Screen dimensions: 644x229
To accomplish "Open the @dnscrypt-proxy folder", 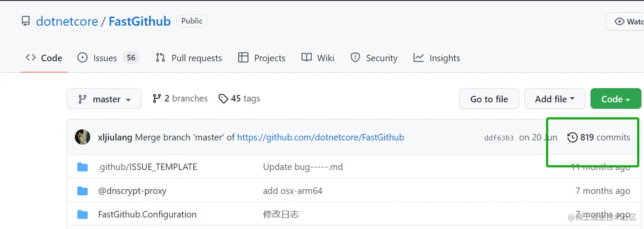I will tap(132, 191).
